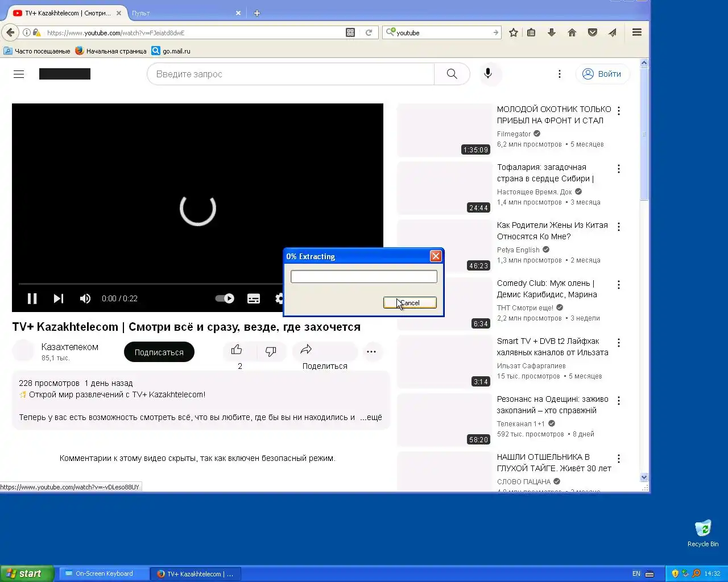Open the Часто посещаемые bookmarks folder
Viewport: 728px width, 582px height.
(x=37, y=51)
